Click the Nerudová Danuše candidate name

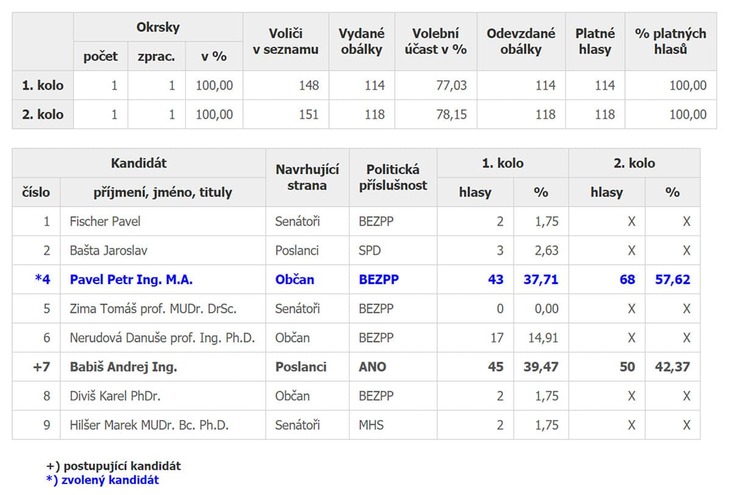[162, 338]
